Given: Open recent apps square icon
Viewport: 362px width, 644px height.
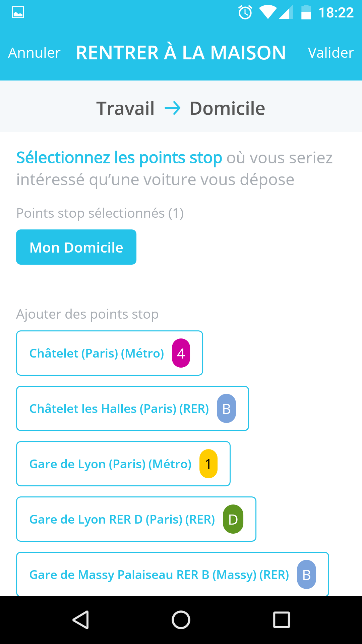Looking at the screenshot, I should pos(282,620).
